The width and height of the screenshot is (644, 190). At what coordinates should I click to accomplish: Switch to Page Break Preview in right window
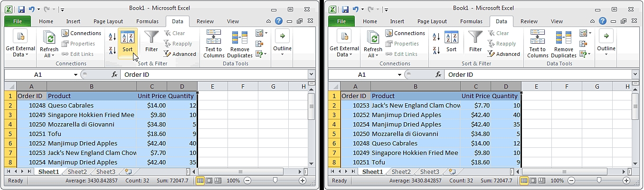click(x=541, y=181)
